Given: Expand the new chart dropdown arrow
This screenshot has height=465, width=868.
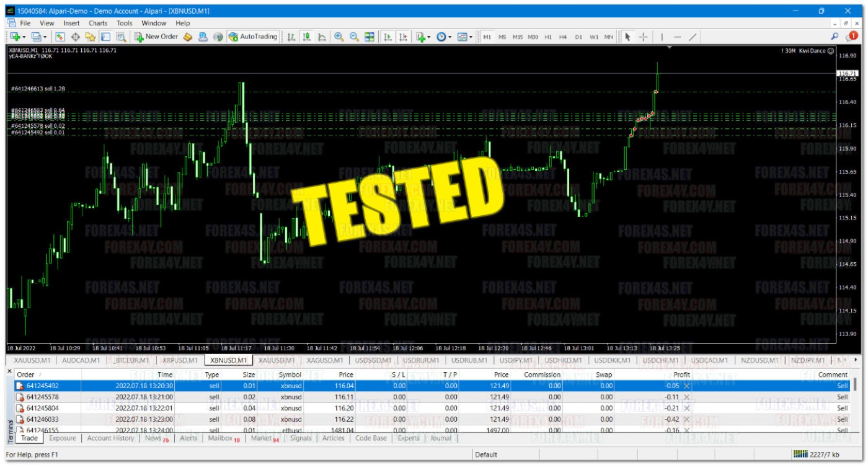Looking at the screenshot, I should pos(24,37).
